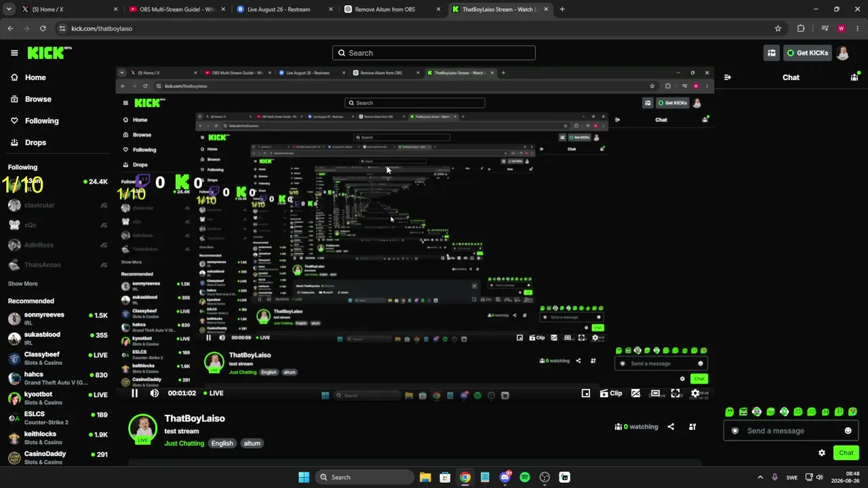Bookmark this page with the star
The height and width of the screenshot is (488, 868).
(778, 28)
